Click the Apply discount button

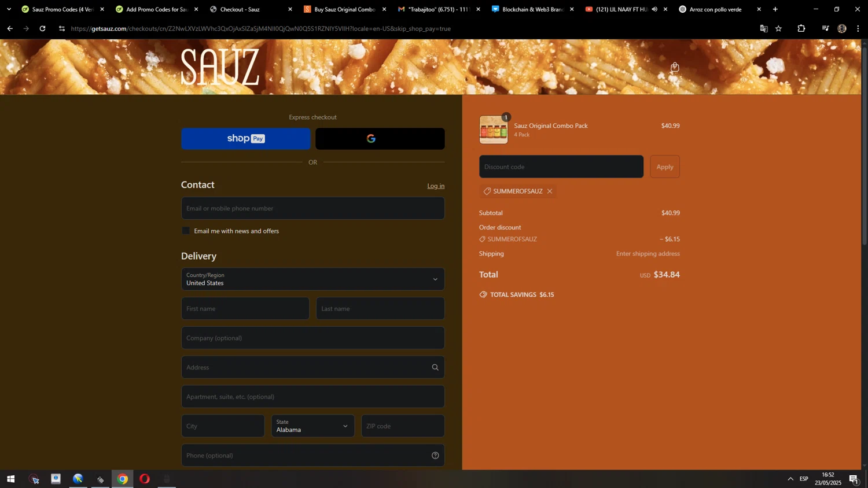point(665,167)
